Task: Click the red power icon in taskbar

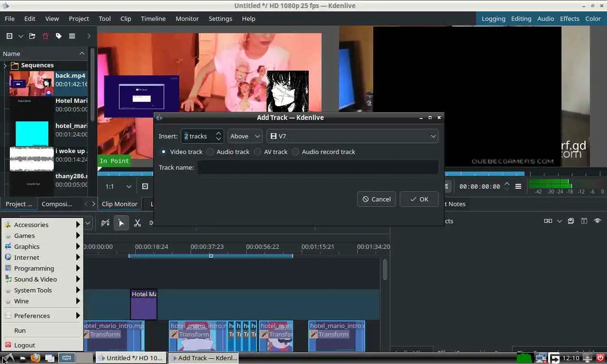Action: pos(600,358)
